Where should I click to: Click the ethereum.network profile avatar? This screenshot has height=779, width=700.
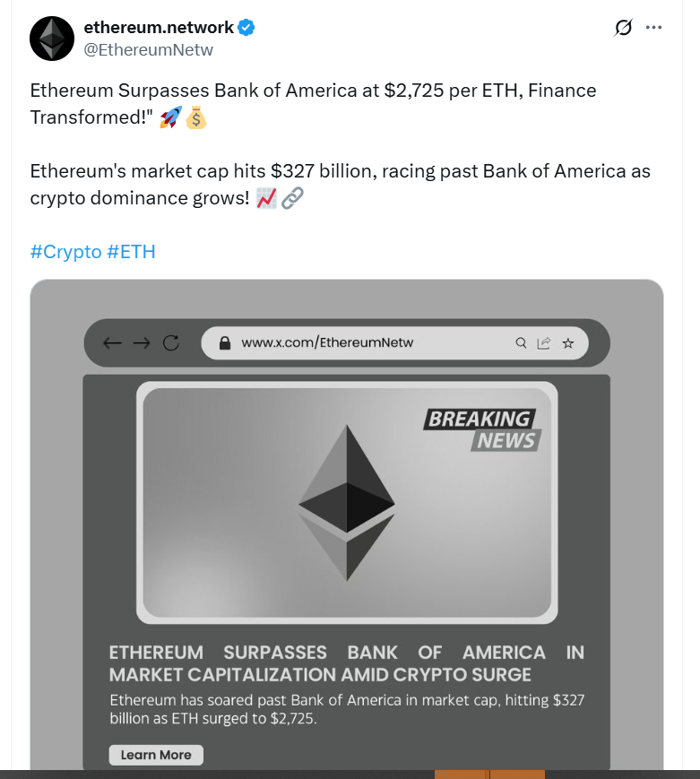(x=52, y=39)
